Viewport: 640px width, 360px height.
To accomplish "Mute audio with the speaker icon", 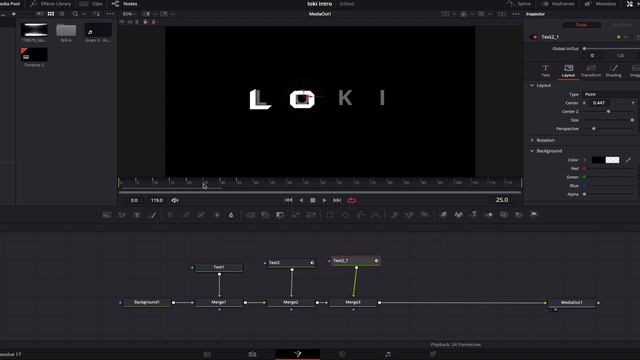I will point(175,200).
